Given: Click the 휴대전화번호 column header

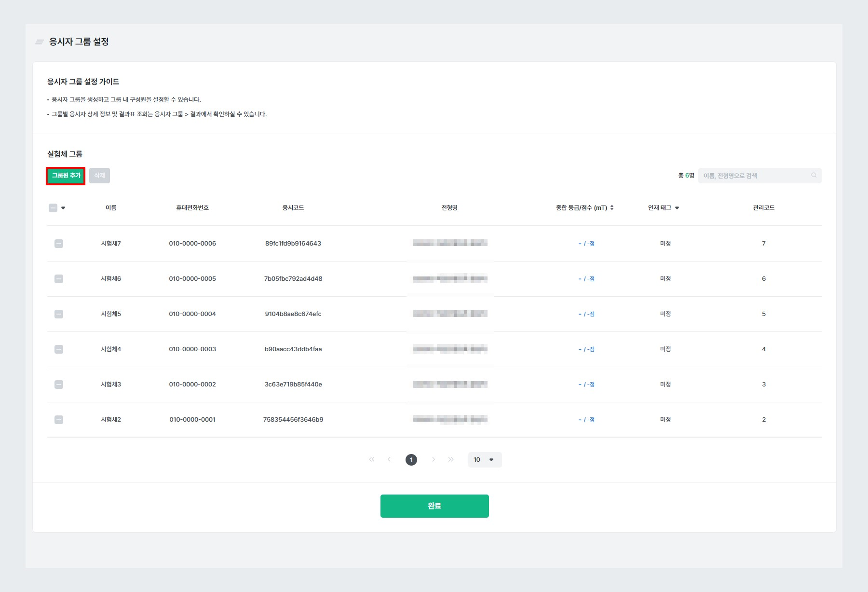Looking at the screenshot, I should point(192,208).
